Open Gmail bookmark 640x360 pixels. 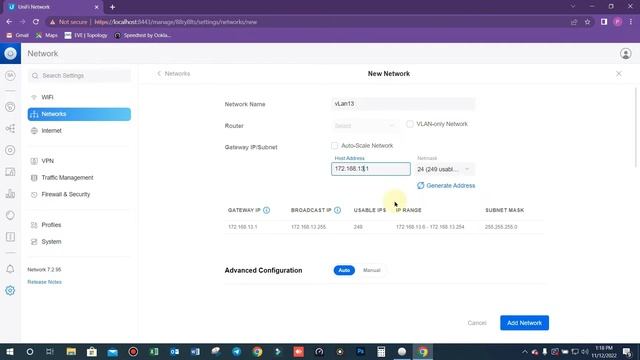point(18,36)
